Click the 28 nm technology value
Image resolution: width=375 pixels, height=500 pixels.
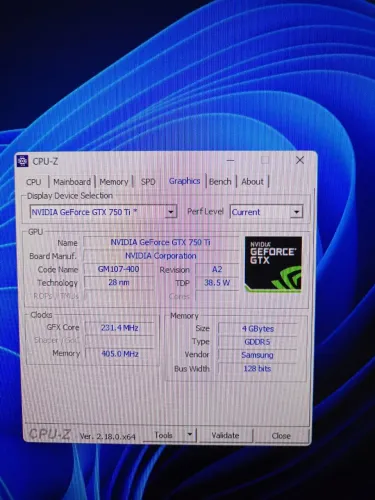click(119, 283)
